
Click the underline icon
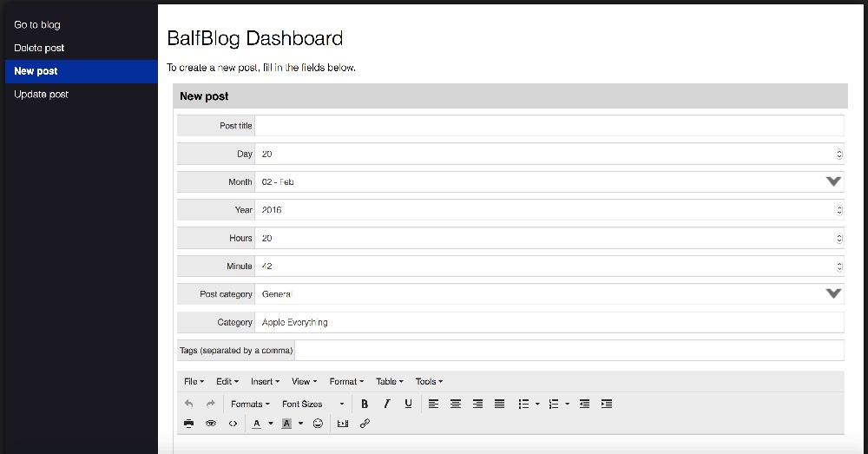coord(408,404)
